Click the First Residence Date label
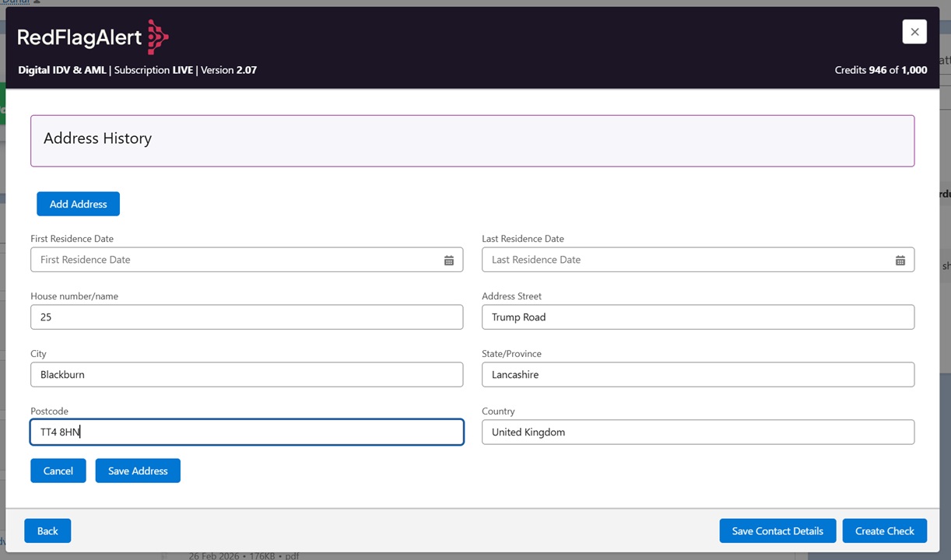Viewport: 951px width, 560px height. [x=72, y=239]
